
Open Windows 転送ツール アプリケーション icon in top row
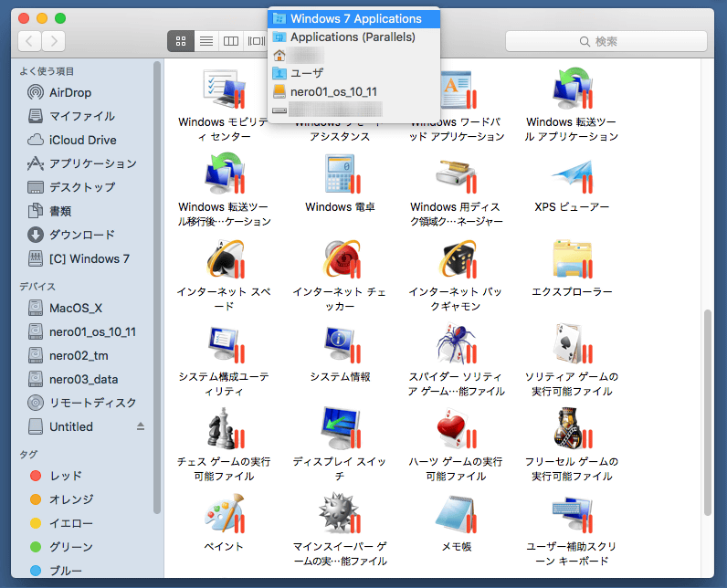tap(572, 89)
